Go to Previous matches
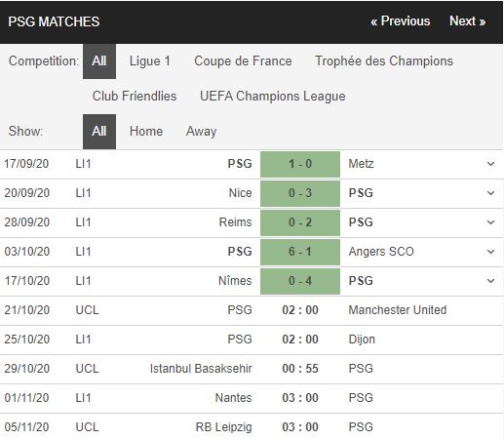Viewport: 504px width, 440px height. tap(401, 21)
